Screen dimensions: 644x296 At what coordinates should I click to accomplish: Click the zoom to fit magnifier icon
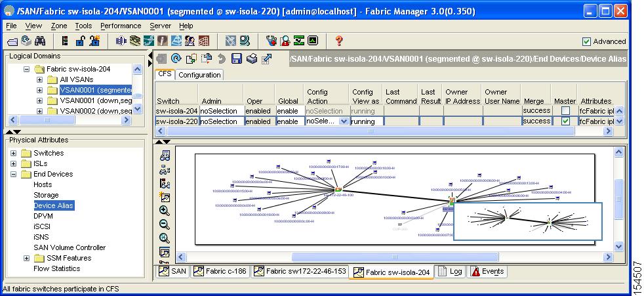165,238
